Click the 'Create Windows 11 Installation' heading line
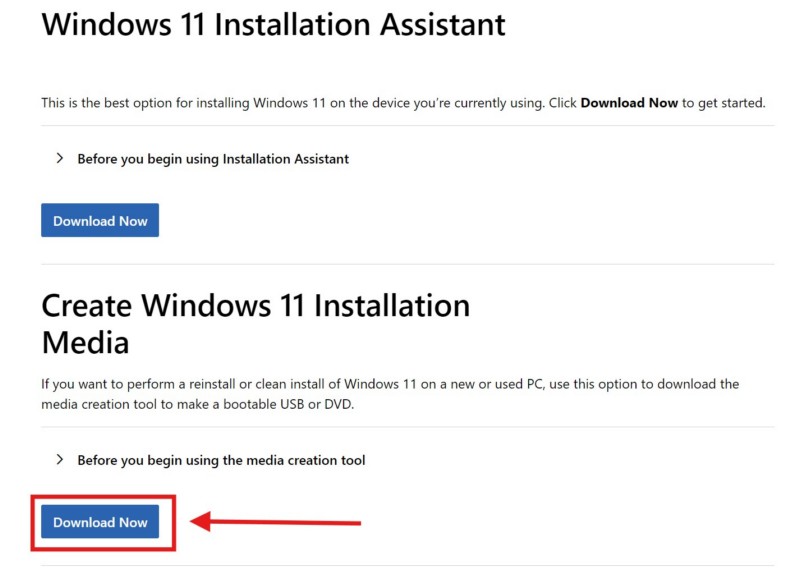This screenshot has height=570, width=800. click(256, 305)
